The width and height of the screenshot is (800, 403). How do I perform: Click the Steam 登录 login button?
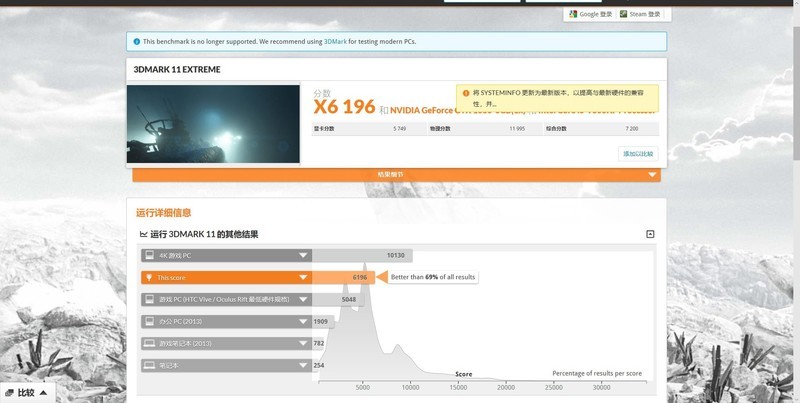[640, 14]
